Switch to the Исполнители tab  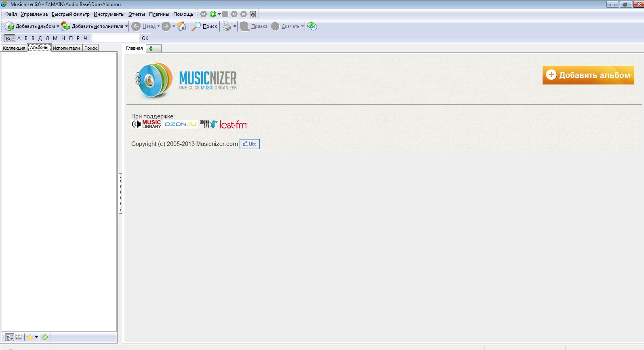(66, 48)
